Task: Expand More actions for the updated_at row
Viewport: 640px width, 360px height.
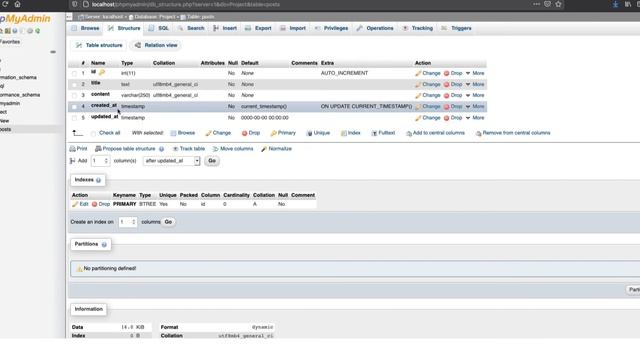Action: click(475, 118)
